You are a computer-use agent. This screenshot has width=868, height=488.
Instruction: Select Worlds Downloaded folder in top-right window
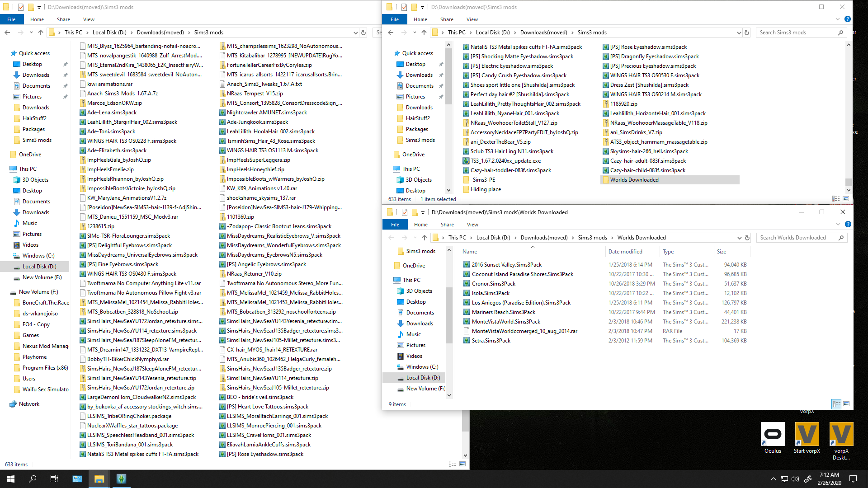pyautogui.click(x=670, y=180)
